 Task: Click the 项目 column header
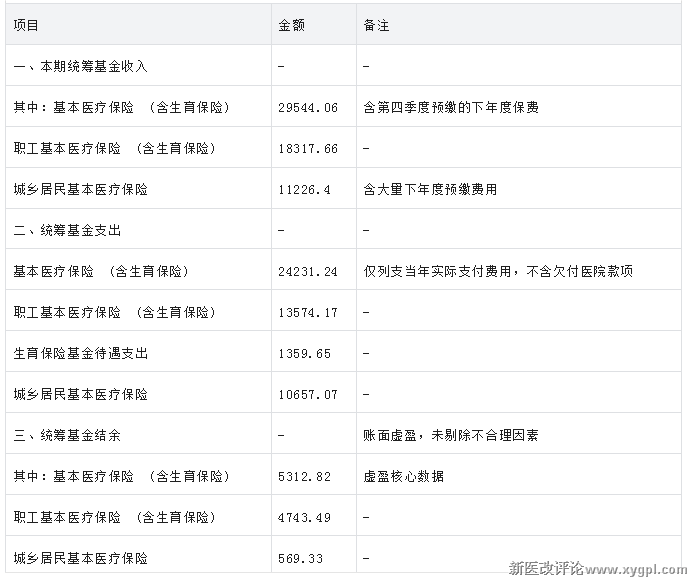[x=27, y=25]
